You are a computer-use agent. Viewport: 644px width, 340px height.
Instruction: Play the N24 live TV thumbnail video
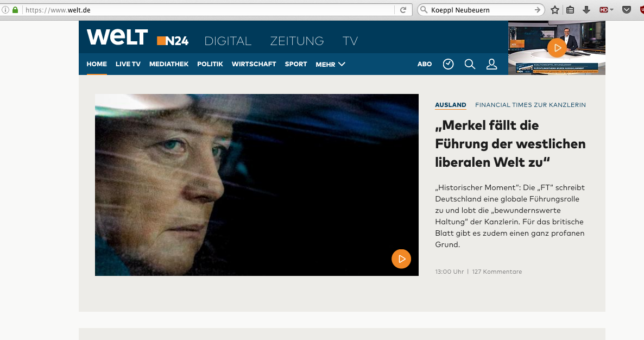click(557, 48)
